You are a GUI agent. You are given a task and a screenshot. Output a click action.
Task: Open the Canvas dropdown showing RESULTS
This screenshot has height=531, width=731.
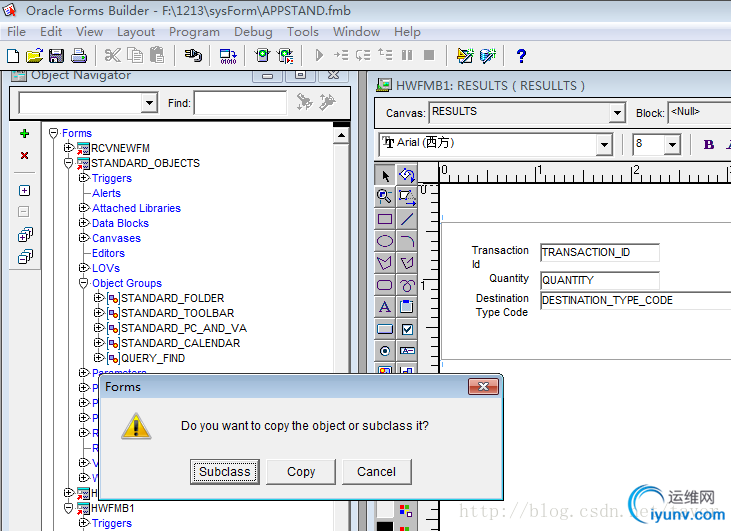(x=617, y=113)
